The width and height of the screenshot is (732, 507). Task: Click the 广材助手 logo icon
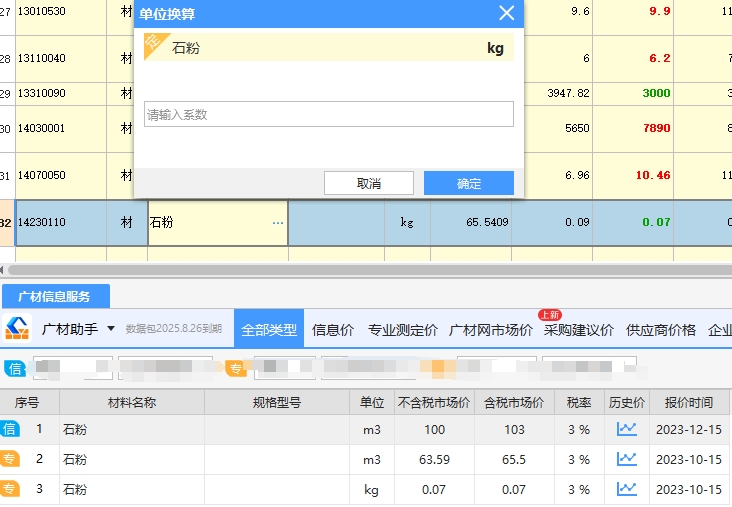click(x=17, y=328)
